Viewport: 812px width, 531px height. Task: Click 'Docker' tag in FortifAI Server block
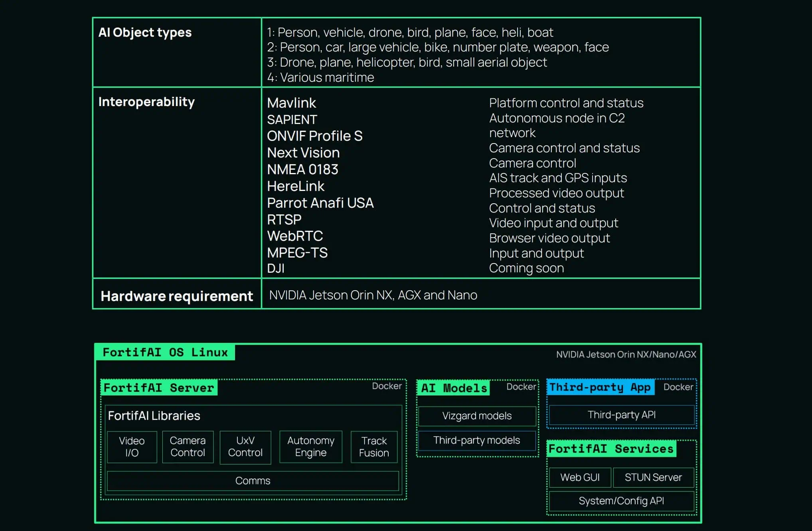pyautogui.click(x=387, y=386)
